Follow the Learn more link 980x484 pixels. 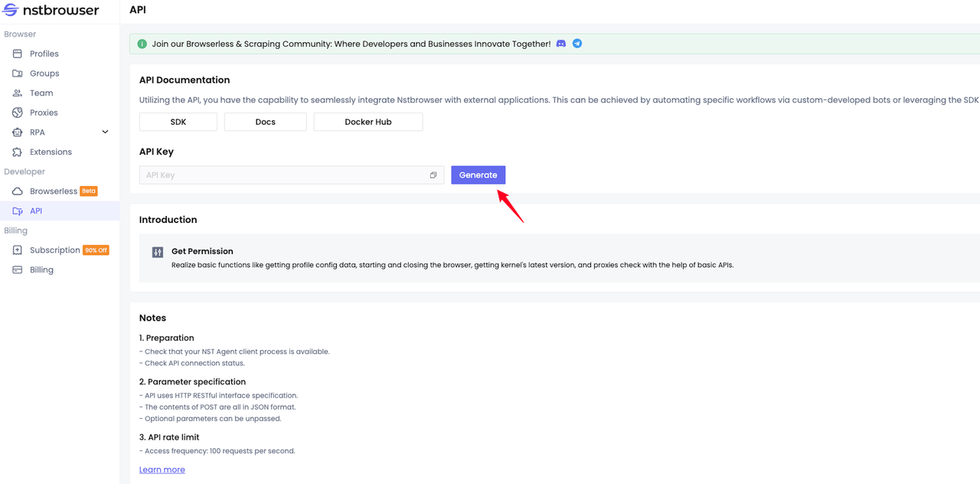(162, 469)
